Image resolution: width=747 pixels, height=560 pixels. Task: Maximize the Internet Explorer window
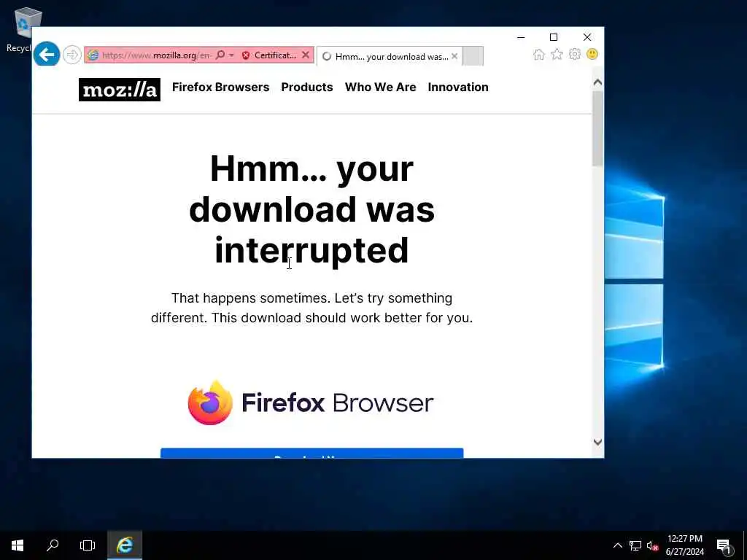click(554, 37)
